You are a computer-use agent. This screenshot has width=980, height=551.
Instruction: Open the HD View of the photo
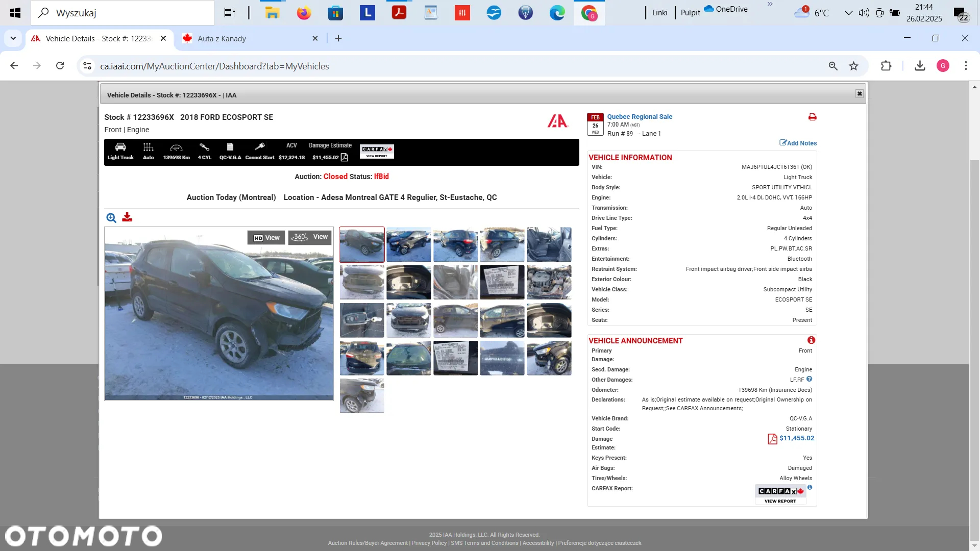coord(266,238)
